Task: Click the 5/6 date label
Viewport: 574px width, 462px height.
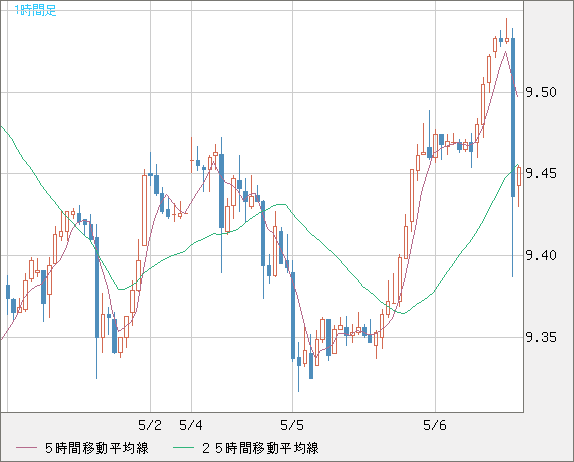Action: (x=435, y=425)
